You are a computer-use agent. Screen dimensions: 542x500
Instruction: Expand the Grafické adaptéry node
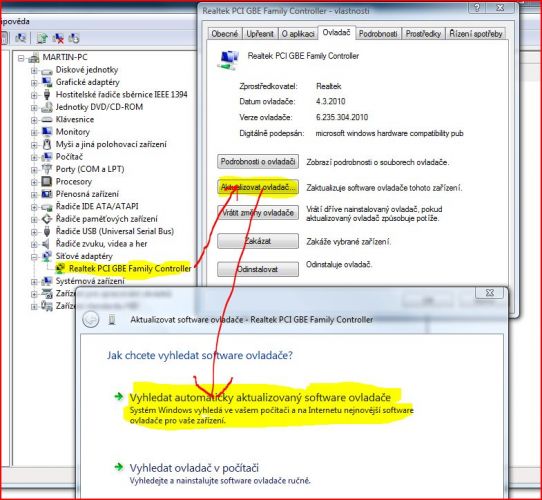click(34, 83)
